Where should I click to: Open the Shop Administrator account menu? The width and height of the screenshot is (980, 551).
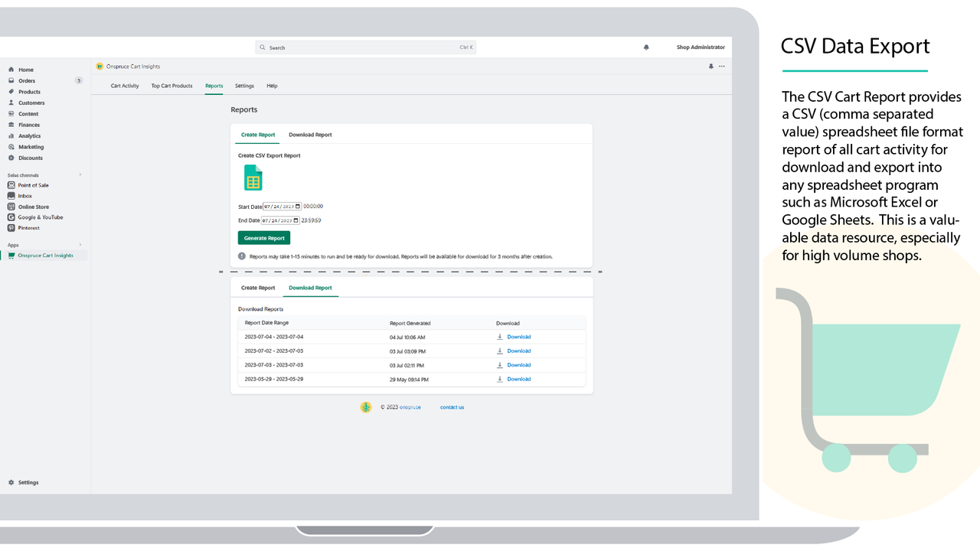click(x=701, y=47)
